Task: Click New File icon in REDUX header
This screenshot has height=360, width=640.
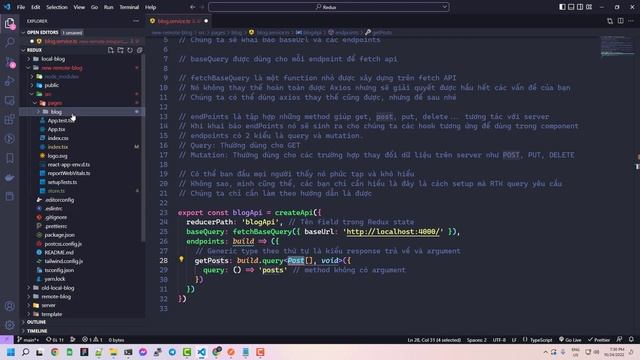Action: click(111, 50)
